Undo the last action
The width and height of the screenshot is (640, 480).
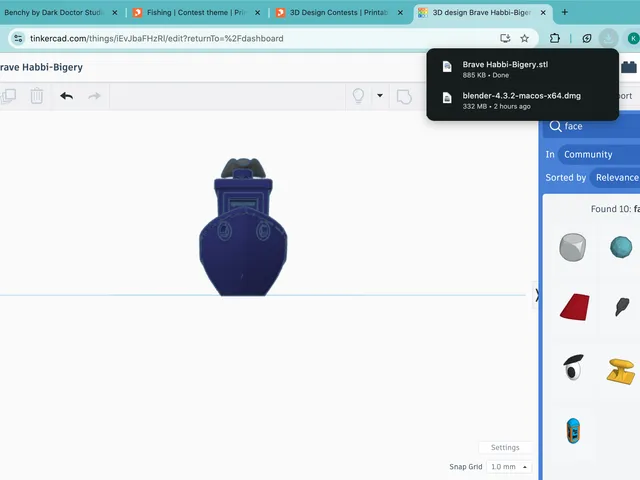[67, 96]
